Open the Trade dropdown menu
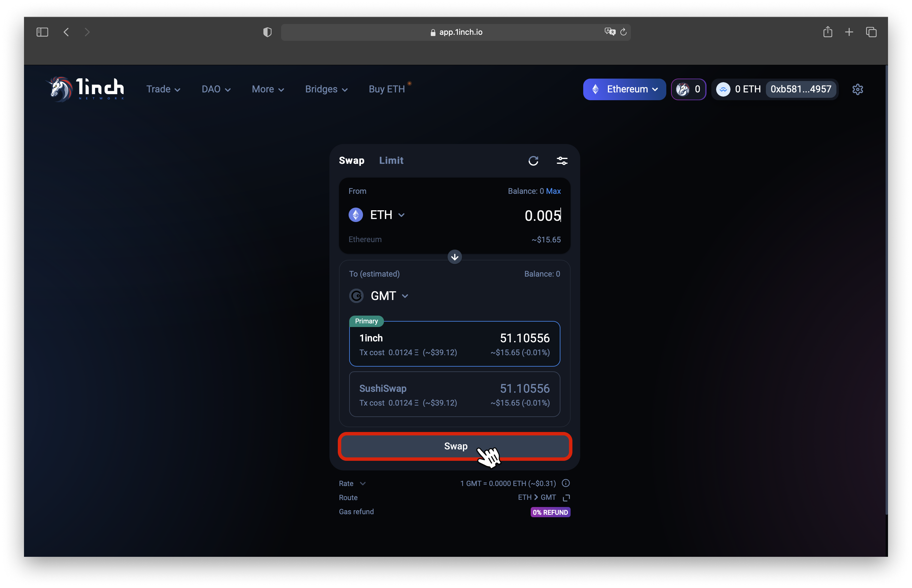The height and width of the screenshot is (588, 912). tap(163, 89)
